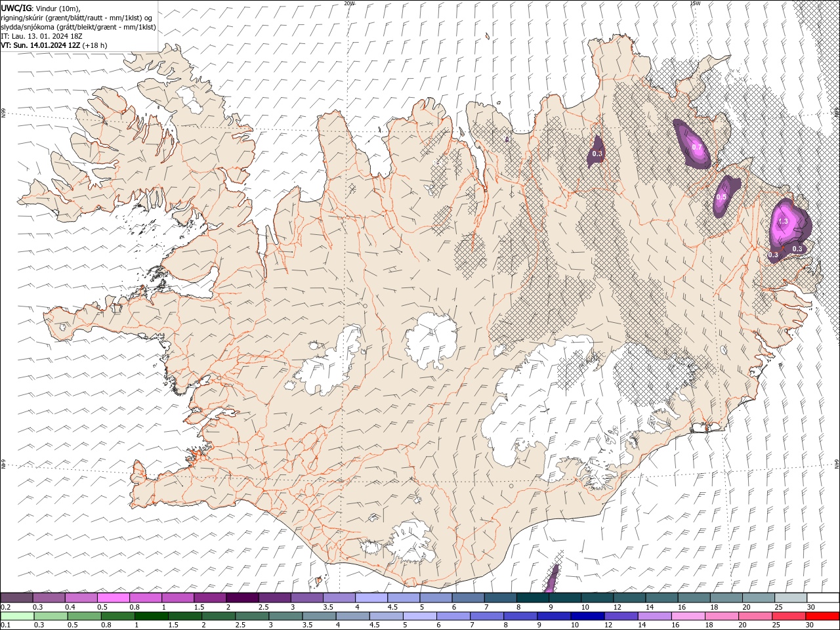Pick snow legend swatch starting at 8
840x630 pixels.
click(x=532, y=597)
